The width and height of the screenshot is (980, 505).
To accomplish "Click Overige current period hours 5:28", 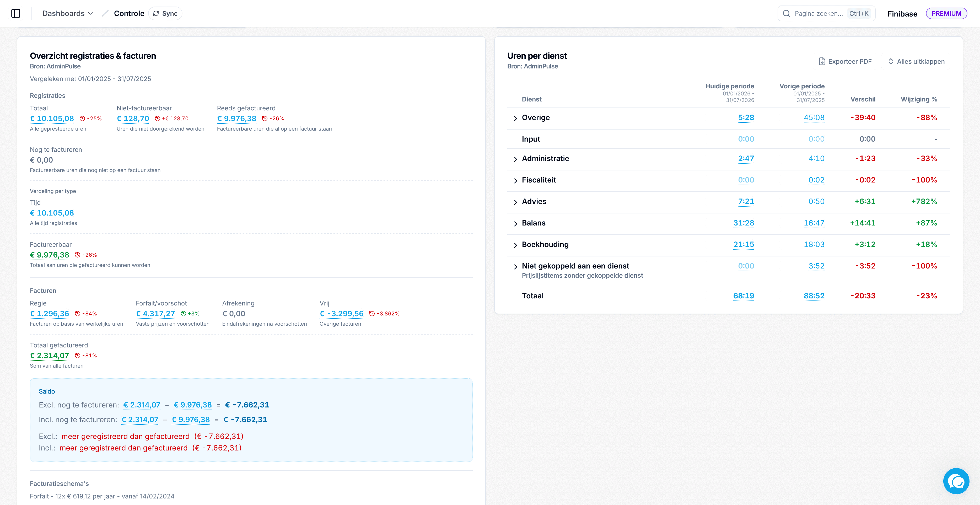I will click(x=746, y=117).
